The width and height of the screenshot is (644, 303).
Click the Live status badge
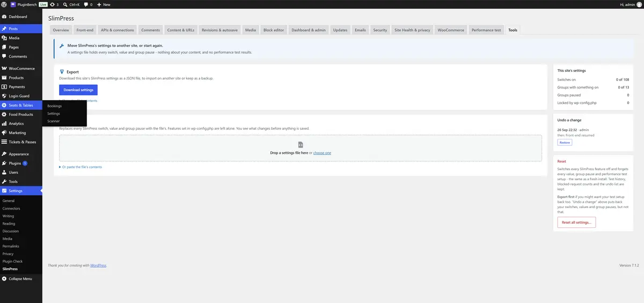[43, 4]
